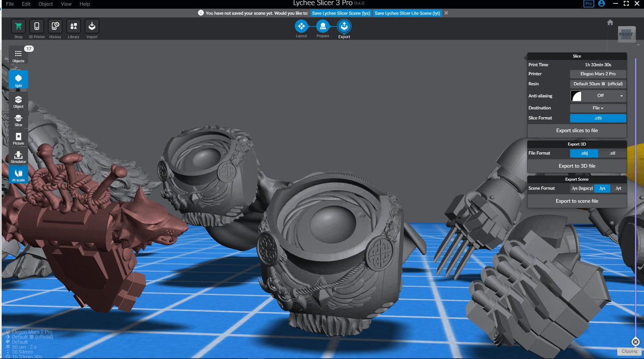This screenshot has height=359, width=644.
Task: Switch to the Layout workflow step
Action: [x=301, y=26]
